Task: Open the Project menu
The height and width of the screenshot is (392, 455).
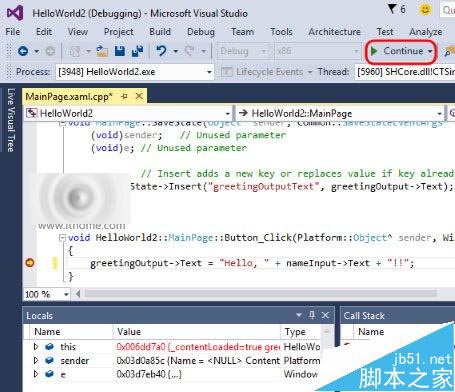Action: tap(119, 32)
